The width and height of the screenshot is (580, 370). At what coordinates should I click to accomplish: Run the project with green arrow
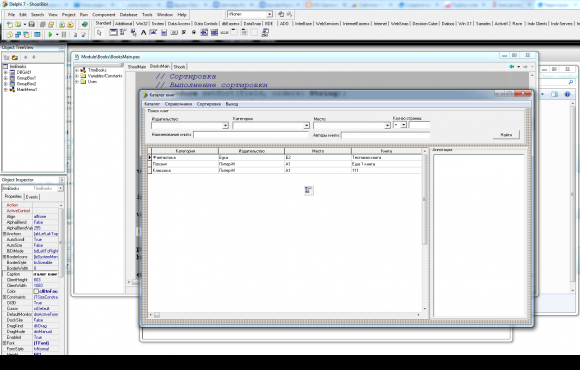tap(50, 34)
